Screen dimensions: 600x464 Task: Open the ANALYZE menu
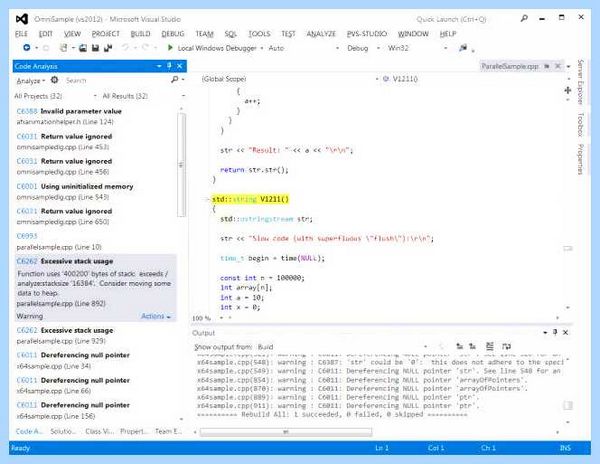(x=321, y=34)
